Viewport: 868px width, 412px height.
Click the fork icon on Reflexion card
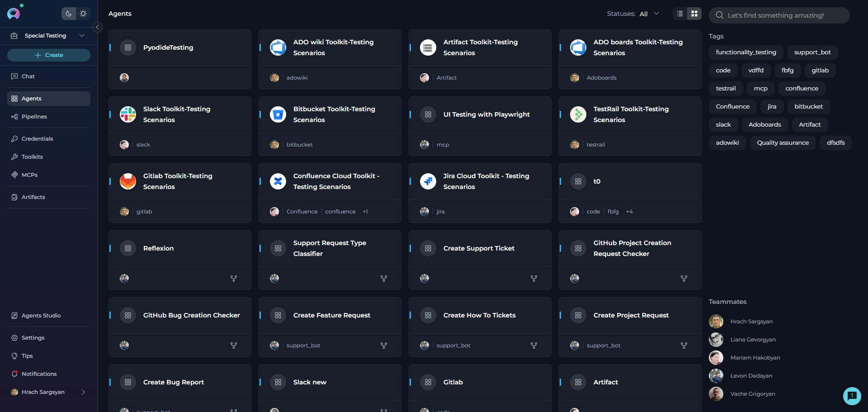(x=234, y=279)
